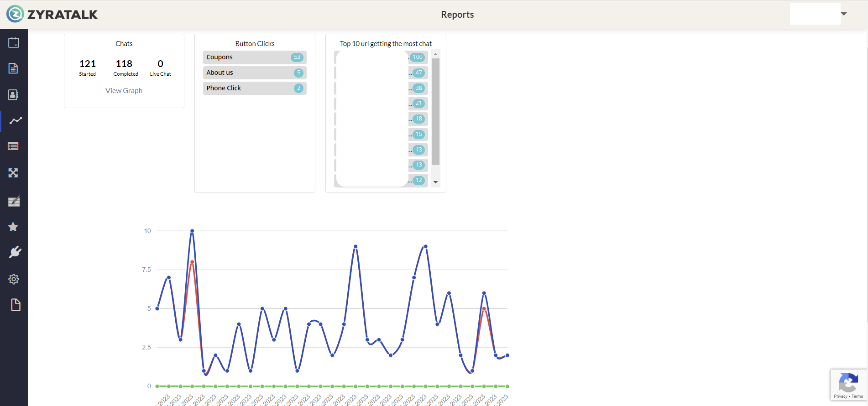Open the expand arrows sidebar icon

point(13,173)
